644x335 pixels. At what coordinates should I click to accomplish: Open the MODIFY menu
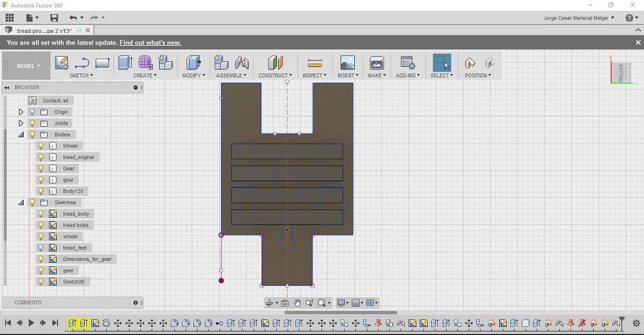point(193,75)
